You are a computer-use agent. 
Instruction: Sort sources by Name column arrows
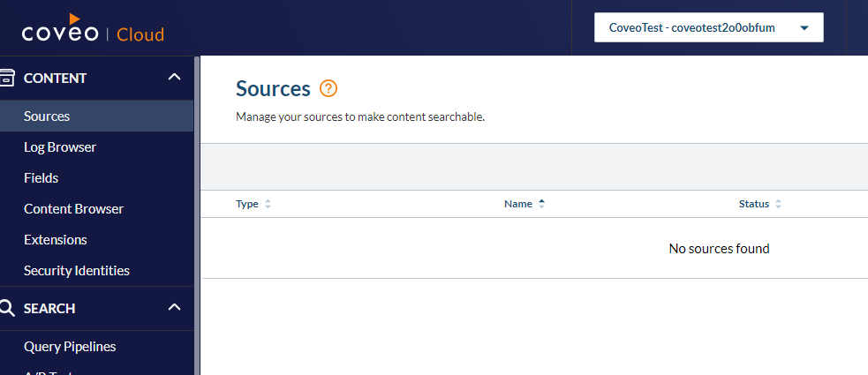tap(541, 204)
